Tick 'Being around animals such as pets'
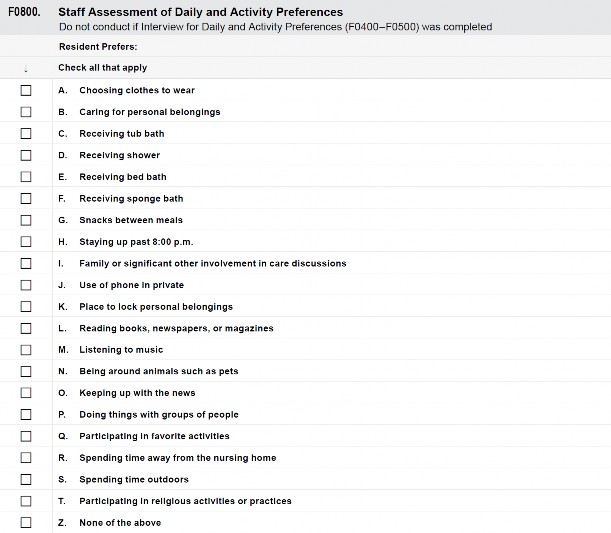This screenshot has height=533, width=611. click(26, 371)
